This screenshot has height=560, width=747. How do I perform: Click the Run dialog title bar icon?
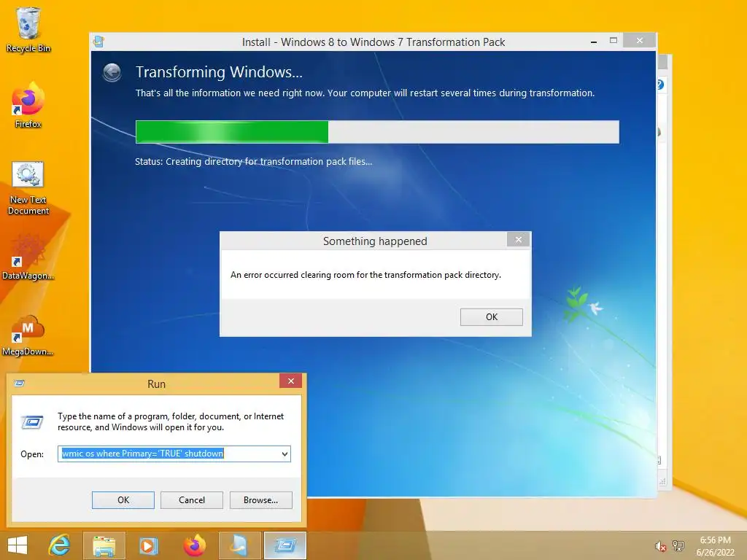(x=19, y=384)
